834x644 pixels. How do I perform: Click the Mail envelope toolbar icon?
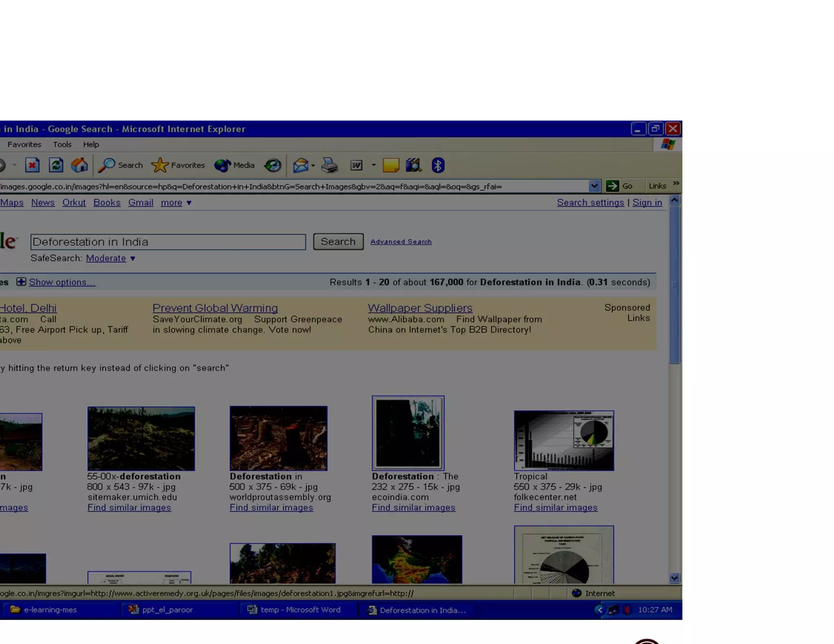coord(301,165)
